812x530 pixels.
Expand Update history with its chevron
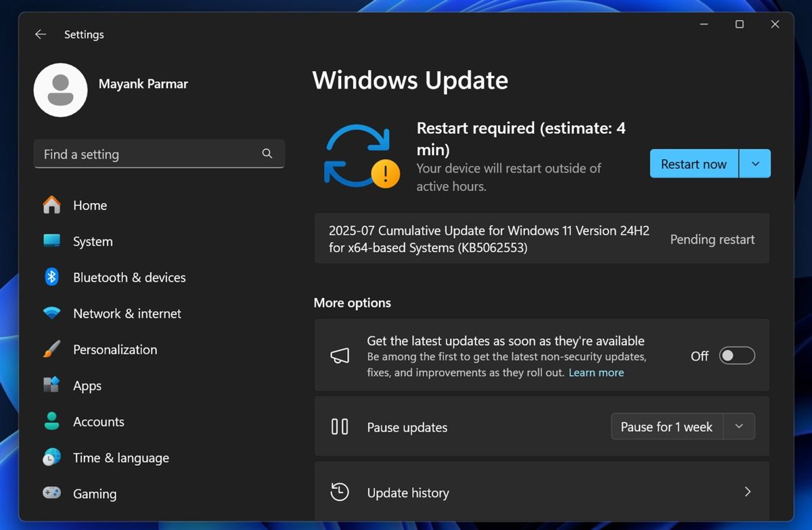click(748, 492)
